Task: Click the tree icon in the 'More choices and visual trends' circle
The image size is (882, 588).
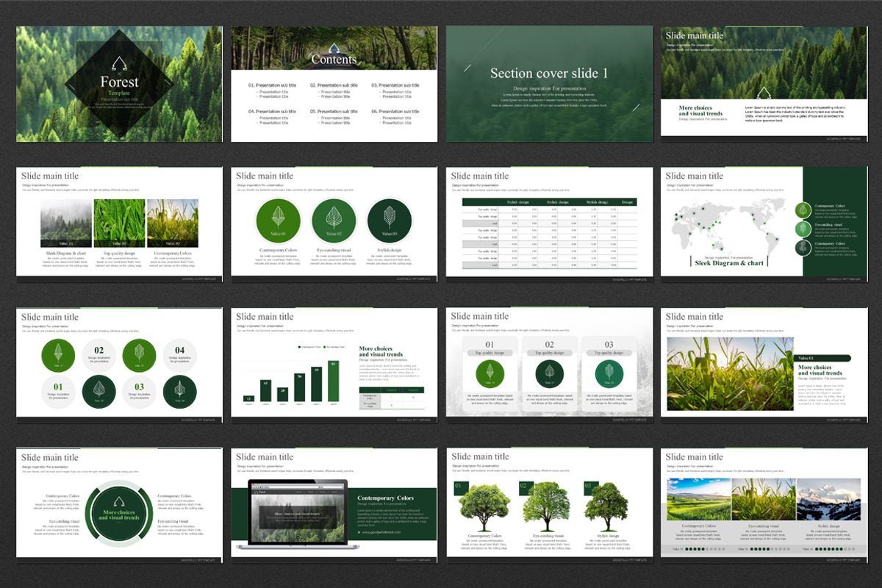Action: (118, 500)
